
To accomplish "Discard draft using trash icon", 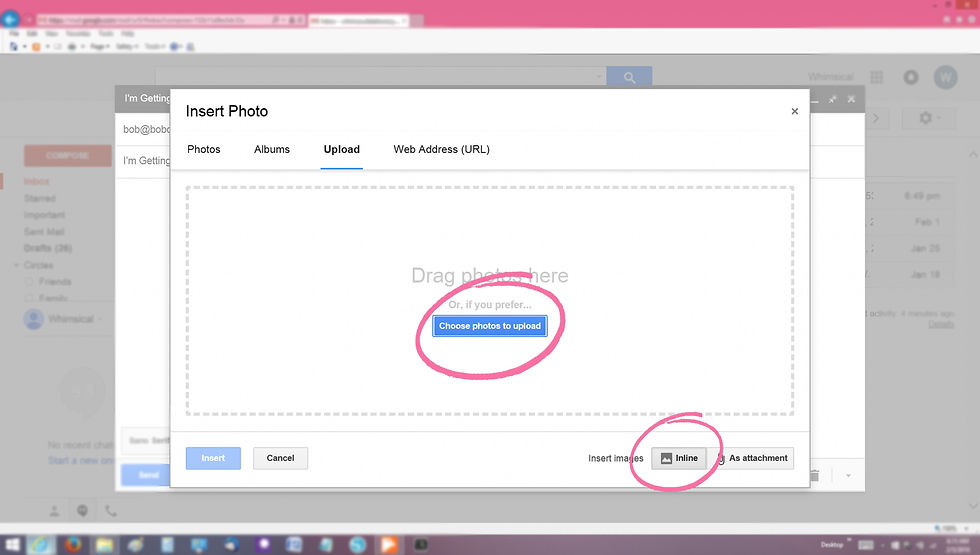I will pos(814,476).
